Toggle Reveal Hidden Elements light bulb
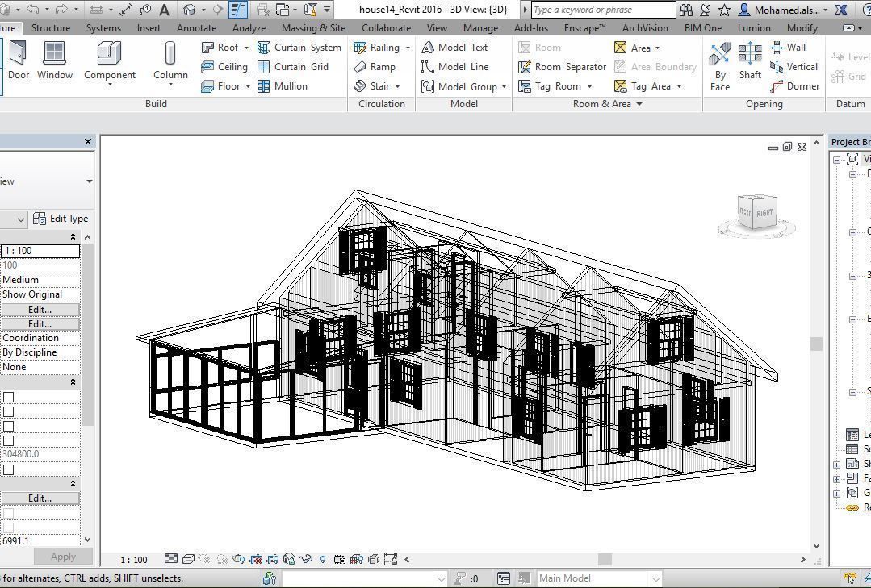 click(x=323, y=559)
